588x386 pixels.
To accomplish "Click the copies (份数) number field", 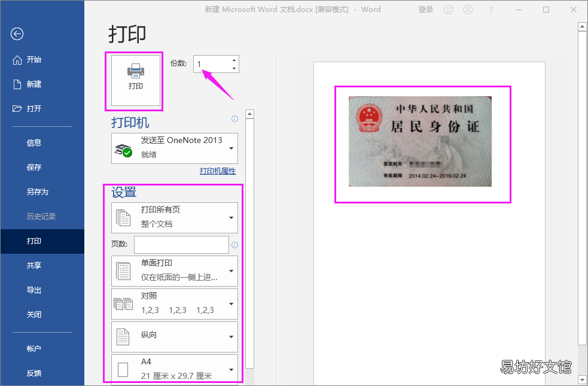I will (x=212, y=64).
